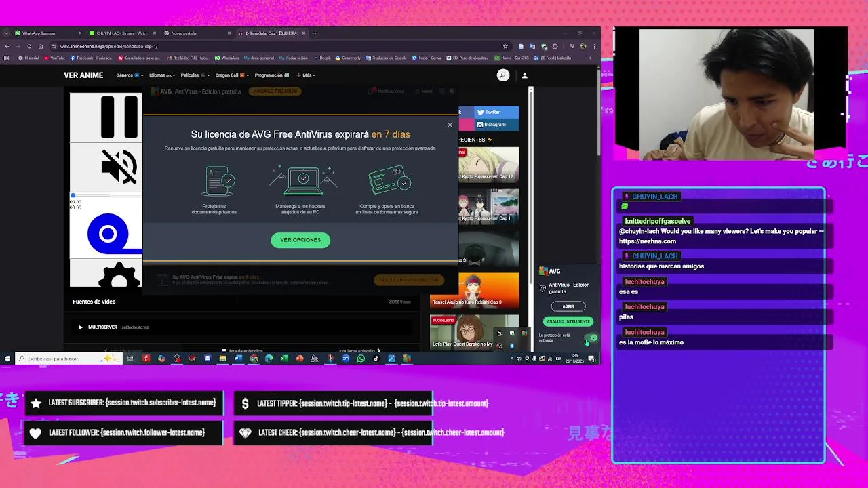Screen dimensions: 868x488
Task: Unmute the video via the muted speaker icon
Action: pos(119,167)
